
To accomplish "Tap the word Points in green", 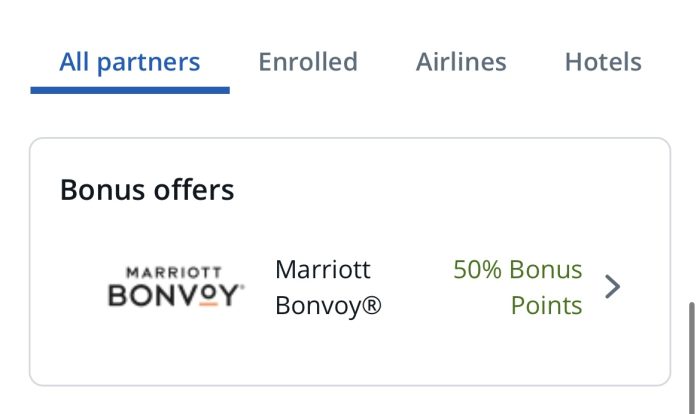I will click(x=546, y=305).
